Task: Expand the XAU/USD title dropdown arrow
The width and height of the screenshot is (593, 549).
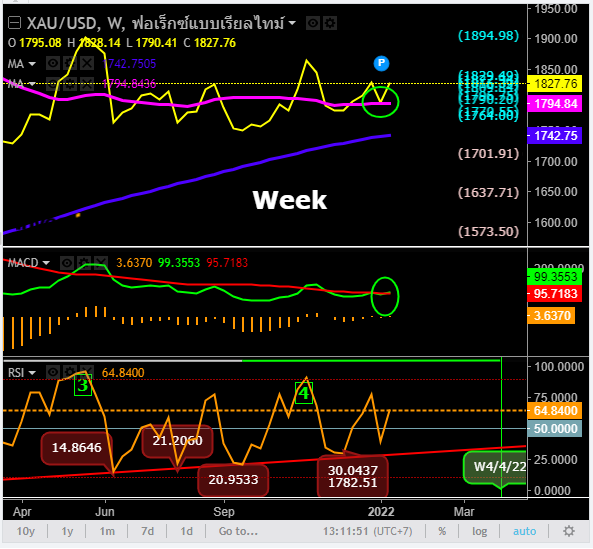Action: coord(292,23)
